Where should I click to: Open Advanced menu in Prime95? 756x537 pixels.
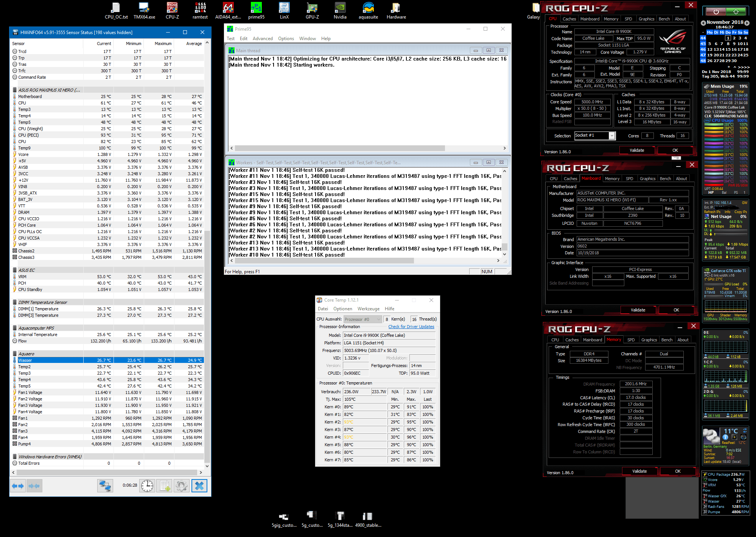pos(262,39)
